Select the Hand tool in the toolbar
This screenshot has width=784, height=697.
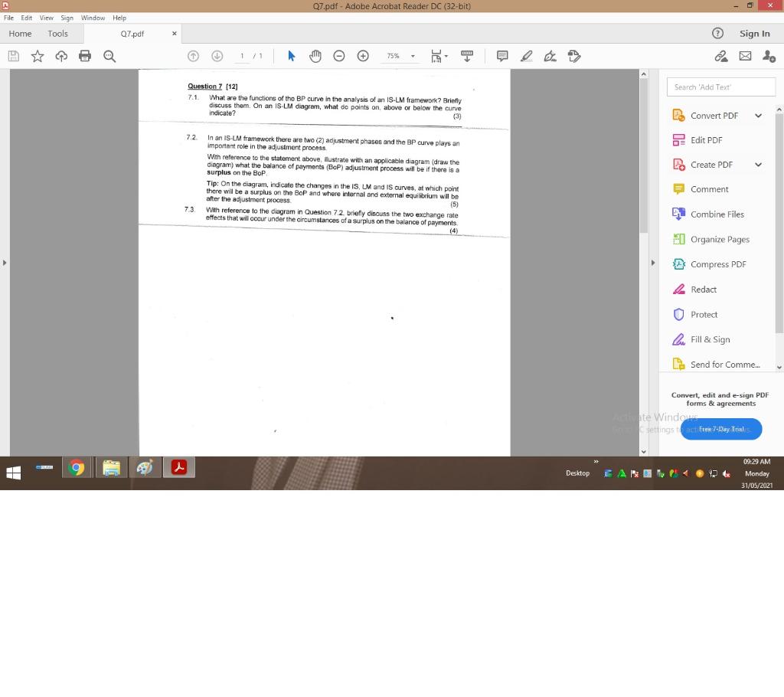point(315,56)
